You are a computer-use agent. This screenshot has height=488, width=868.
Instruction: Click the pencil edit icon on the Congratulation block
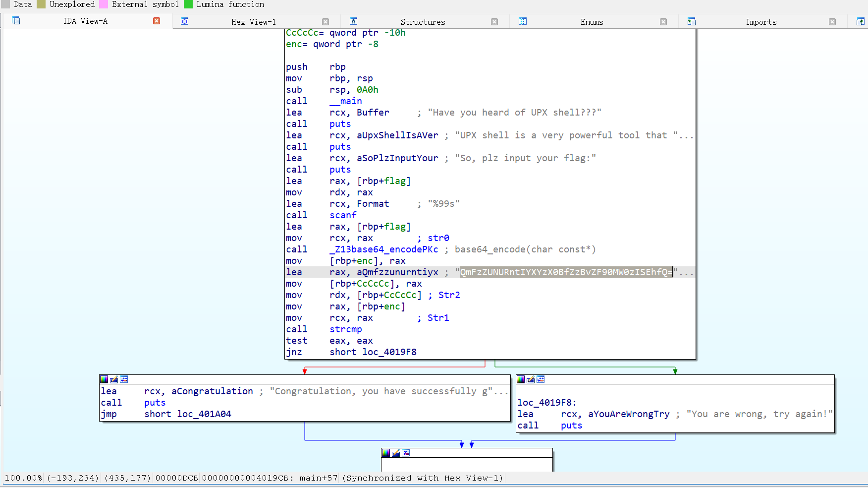pyautogui.click(x=113, y=379)
